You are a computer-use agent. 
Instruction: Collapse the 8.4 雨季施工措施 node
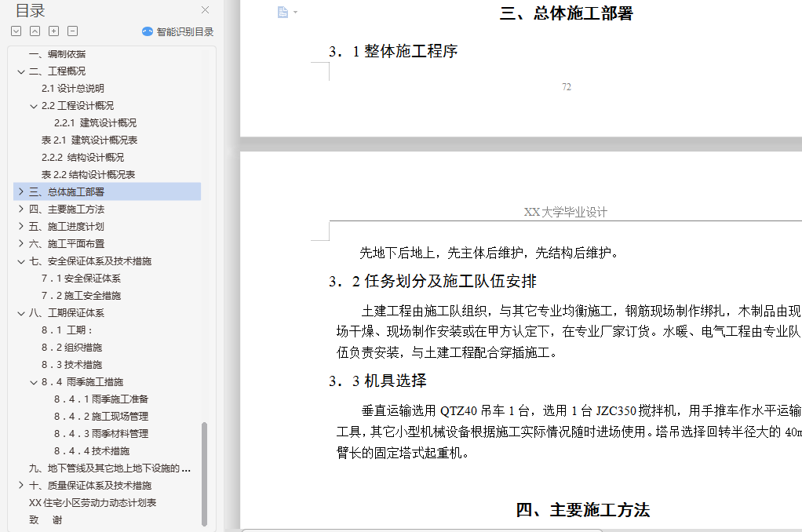[33, 382]
